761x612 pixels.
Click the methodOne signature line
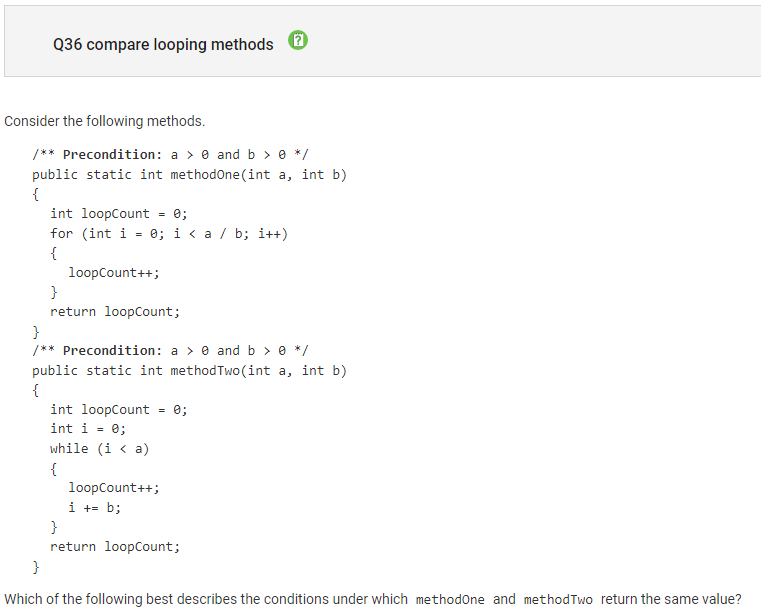(x=189, y=175)
